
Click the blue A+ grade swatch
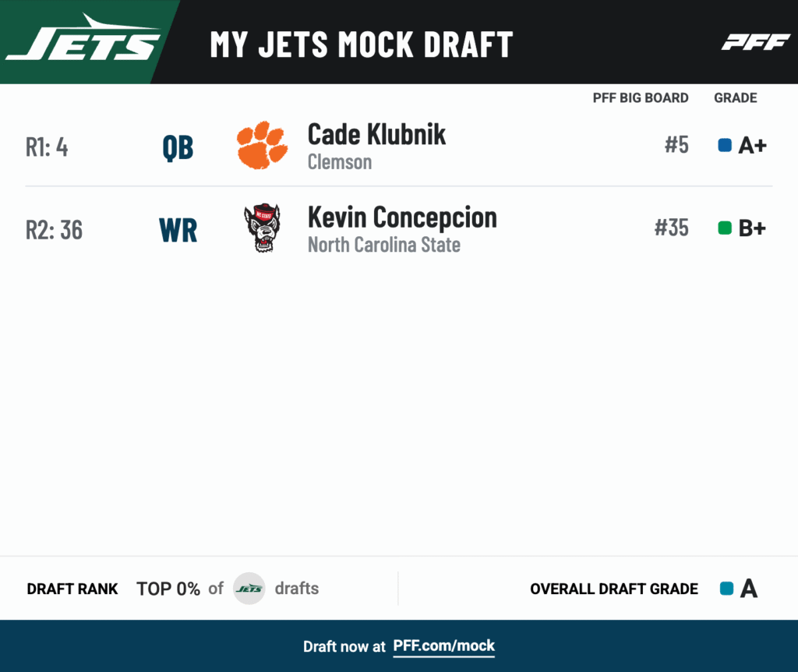pos(725,145)
